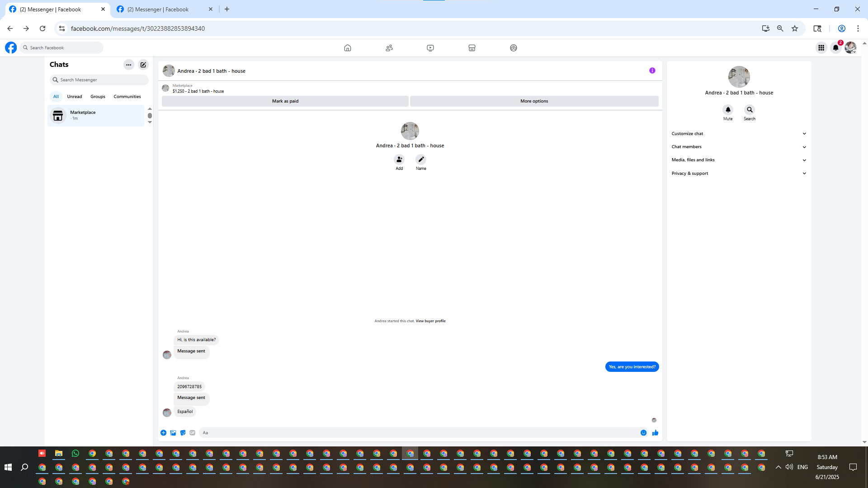Choose a sticker icon

183,433
